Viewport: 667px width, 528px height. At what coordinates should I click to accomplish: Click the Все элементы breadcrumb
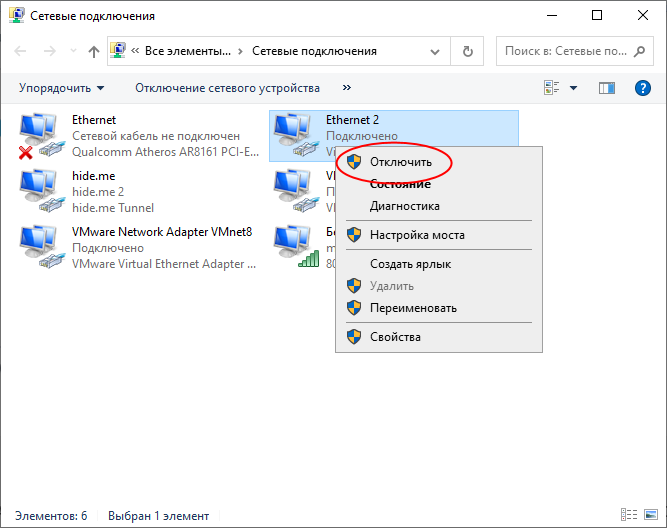click(x=188, y=51)
